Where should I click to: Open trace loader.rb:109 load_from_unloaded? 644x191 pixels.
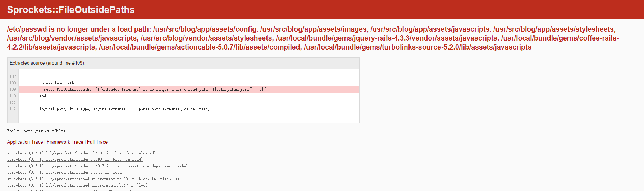tap(81, 153)
